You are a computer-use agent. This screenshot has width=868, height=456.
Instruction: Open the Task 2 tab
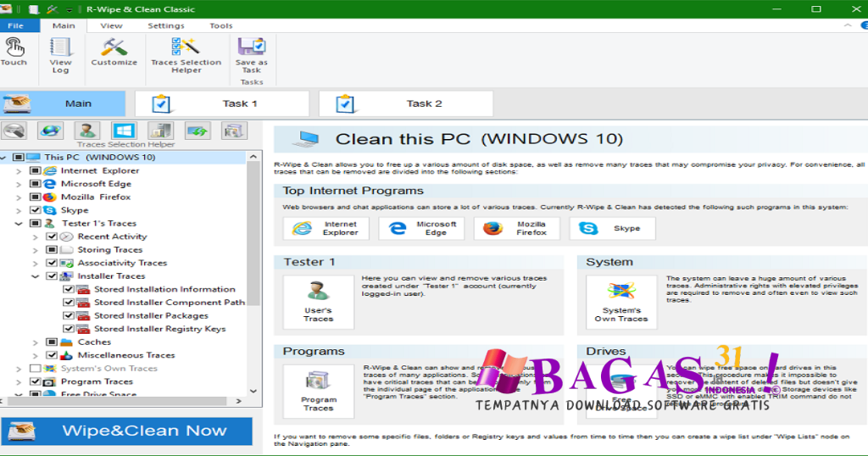click(x=406, y=103)
